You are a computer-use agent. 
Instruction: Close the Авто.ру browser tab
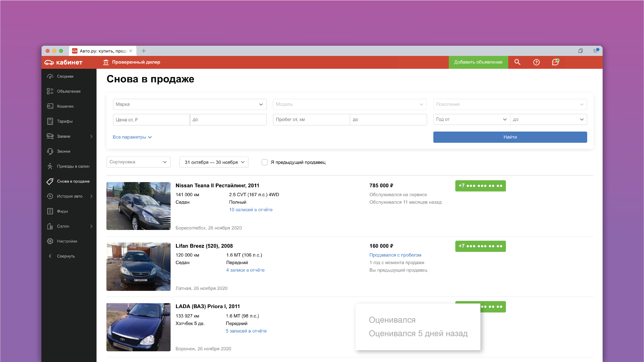click(131, 51)
